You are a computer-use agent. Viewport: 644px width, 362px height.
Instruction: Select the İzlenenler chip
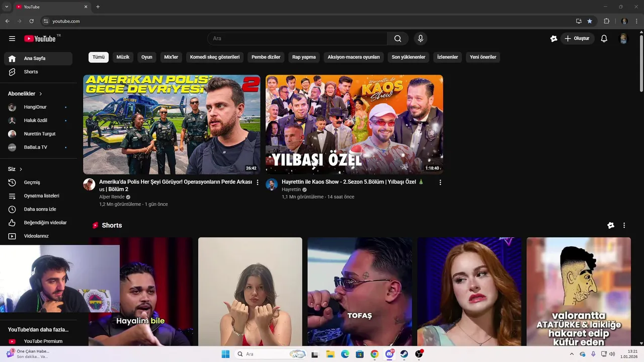click(x=447, y=57)
